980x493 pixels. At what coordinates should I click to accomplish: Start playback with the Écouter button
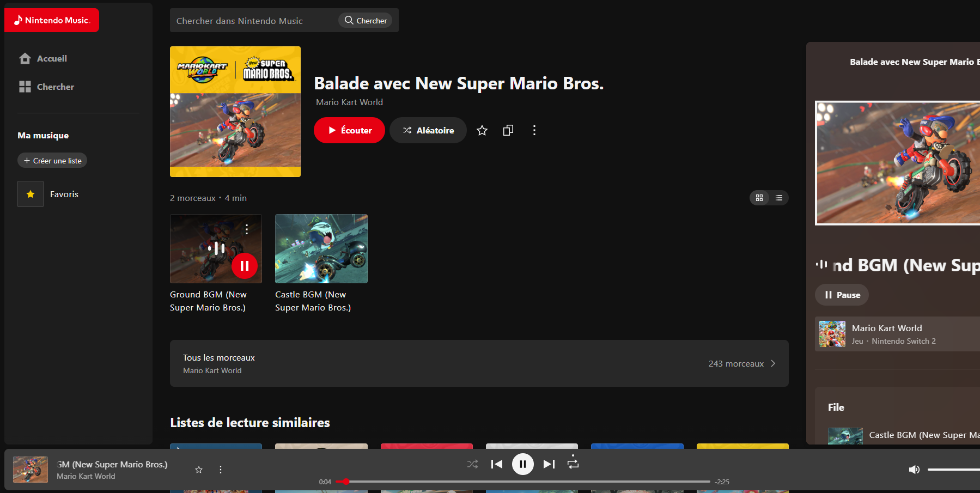[349, 130]
